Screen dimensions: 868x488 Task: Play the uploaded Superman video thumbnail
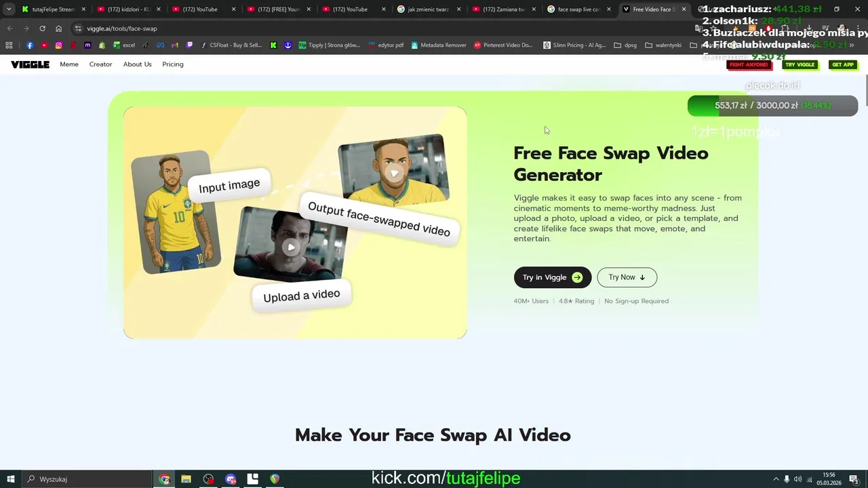tap(291, 246)
